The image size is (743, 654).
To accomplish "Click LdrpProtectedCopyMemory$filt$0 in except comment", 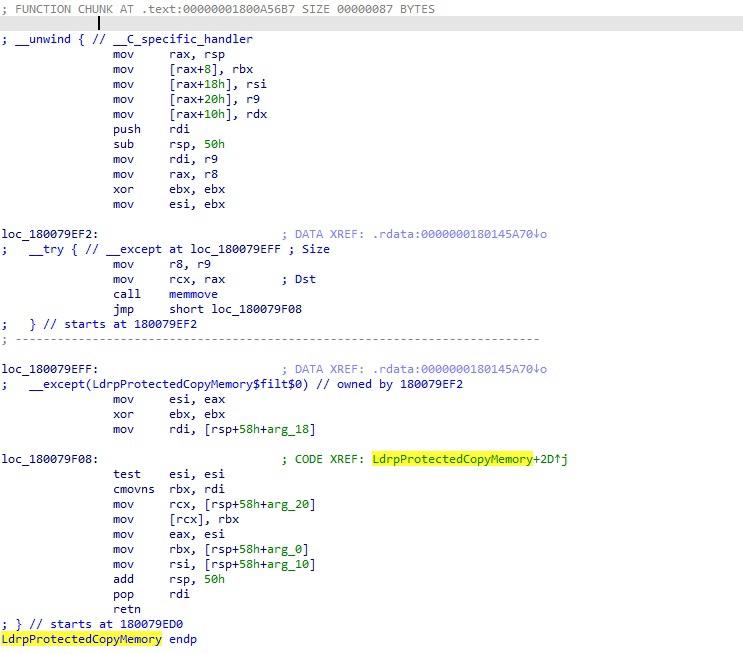I will [x=197, y=384].
